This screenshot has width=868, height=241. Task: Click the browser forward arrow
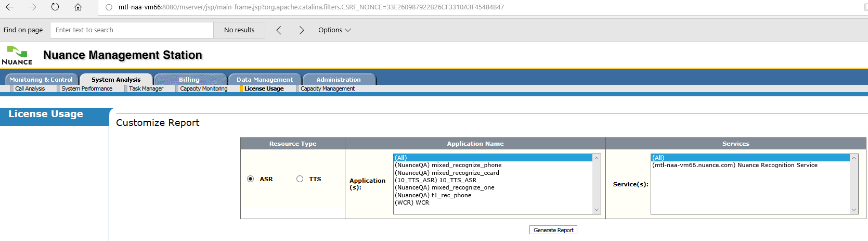coord(32,7)
